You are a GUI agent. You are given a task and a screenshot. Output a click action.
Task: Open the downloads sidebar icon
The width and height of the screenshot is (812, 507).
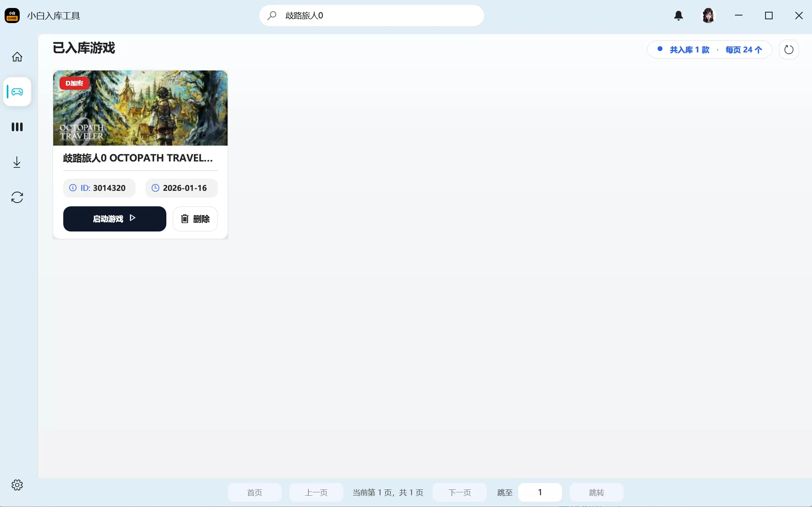click(17, 162)
